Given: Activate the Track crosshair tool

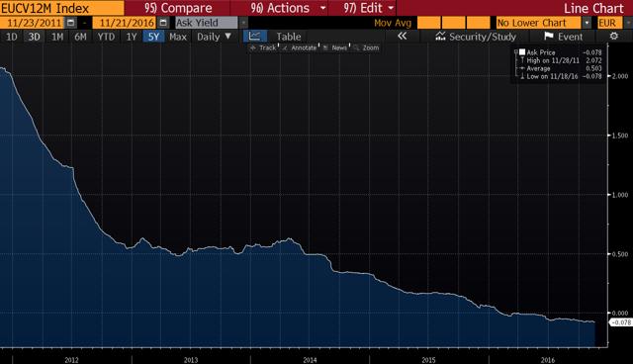Looking at the screenshot, I should (x=263, y=47).
